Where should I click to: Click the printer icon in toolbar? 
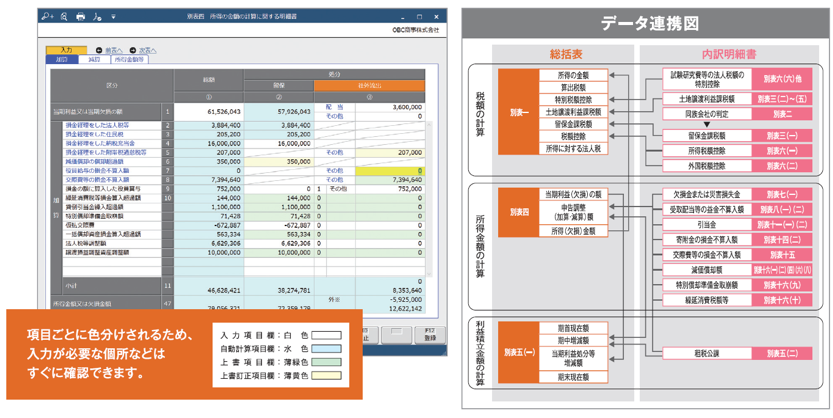click(81, 17)
